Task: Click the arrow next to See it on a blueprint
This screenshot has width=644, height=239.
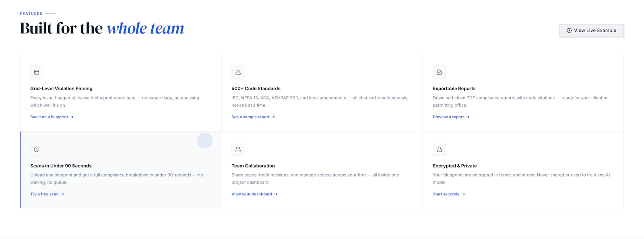Action: [x=72, y=117]
